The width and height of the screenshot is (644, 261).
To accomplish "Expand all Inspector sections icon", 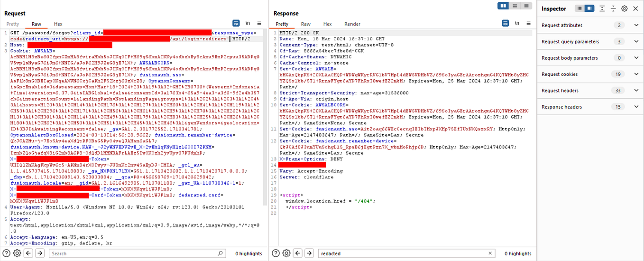I will (x=602, y=9).
